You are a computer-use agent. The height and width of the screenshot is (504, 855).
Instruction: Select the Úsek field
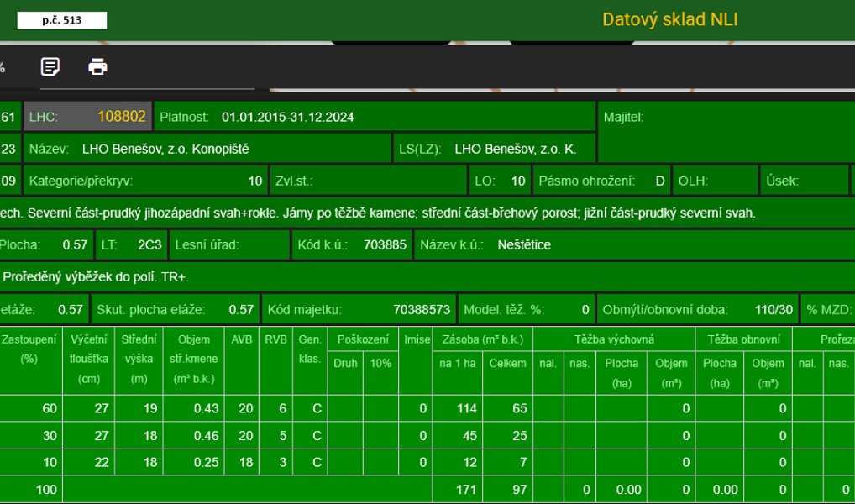coord(805,181)
